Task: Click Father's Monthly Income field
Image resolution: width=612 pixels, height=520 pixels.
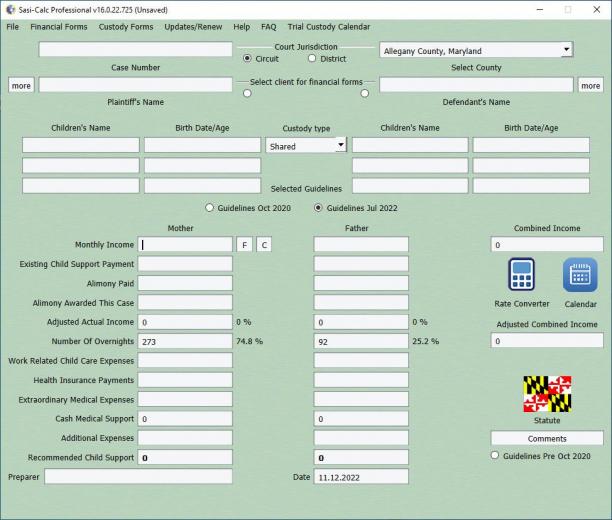Action: coord(361,244)
